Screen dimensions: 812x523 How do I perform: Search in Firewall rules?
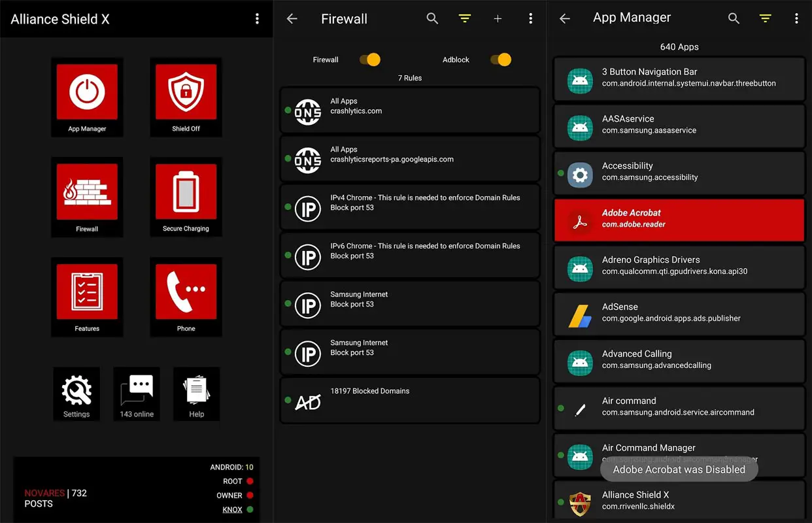[432, 19]
